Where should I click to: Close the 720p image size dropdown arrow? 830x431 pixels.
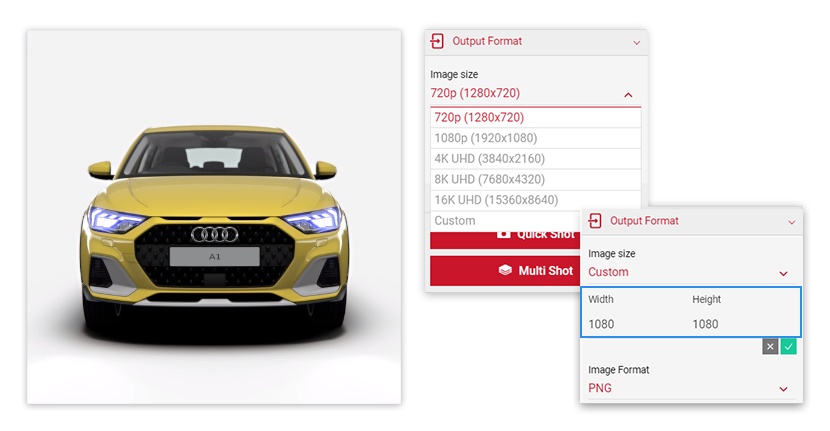628,95
